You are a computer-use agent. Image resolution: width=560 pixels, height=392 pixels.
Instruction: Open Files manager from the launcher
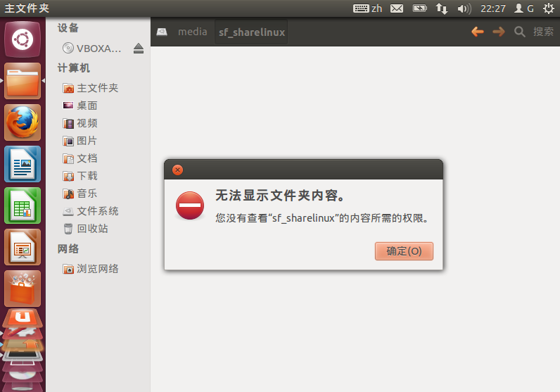click(23, 81)
